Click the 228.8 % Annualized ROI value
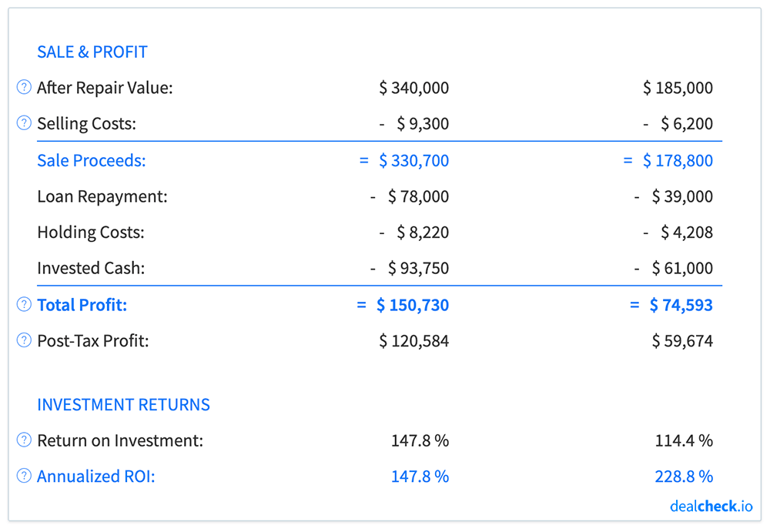Screen dimensions: 770x532 pos(684,476)
